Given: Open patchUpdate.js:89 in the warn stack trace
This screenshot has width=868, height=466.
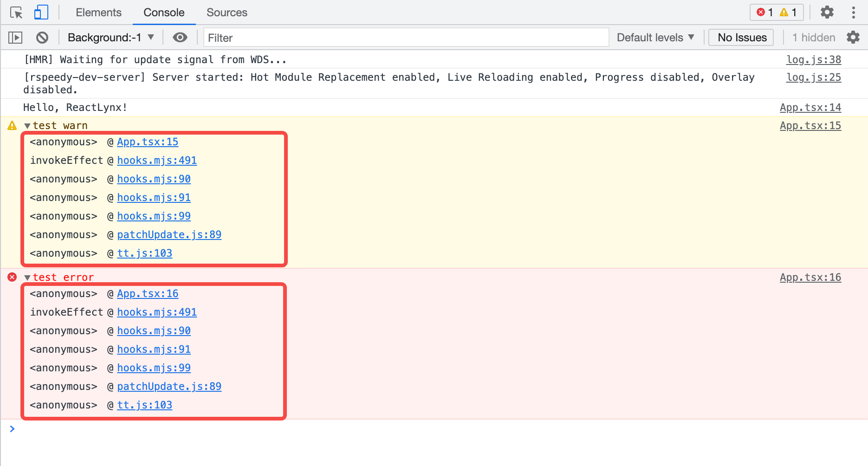Looking at the screenshot, I should (x=169, y=235).
